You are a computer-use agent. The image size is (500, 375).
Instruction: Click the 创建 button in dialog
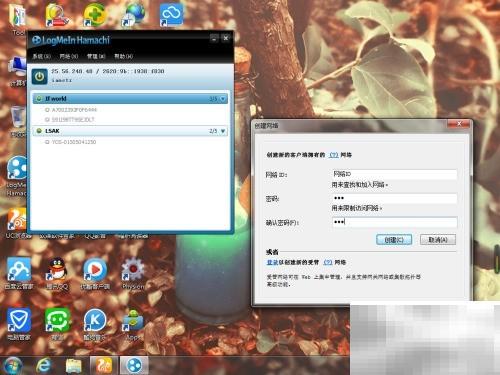pos(394,240)
